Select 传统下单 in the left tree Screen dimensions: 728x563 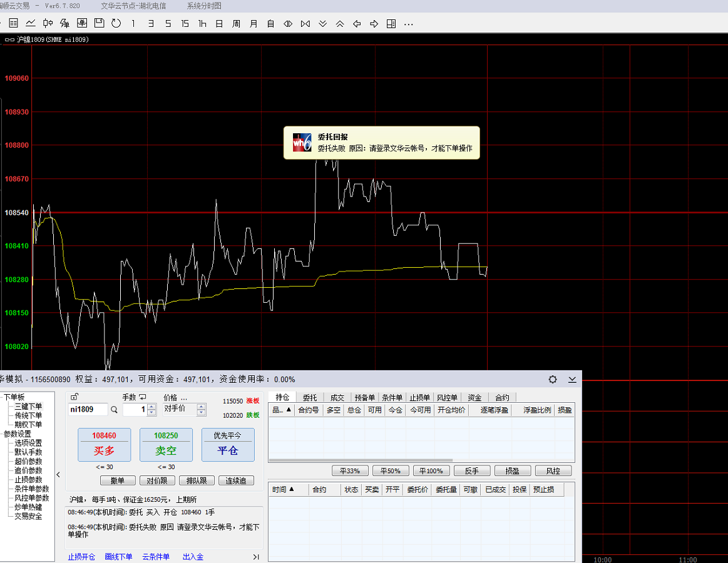28,415
